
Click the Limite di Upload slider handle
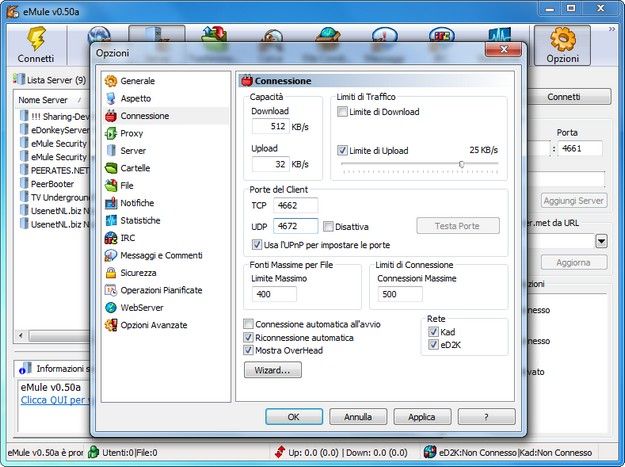point(462,164)
